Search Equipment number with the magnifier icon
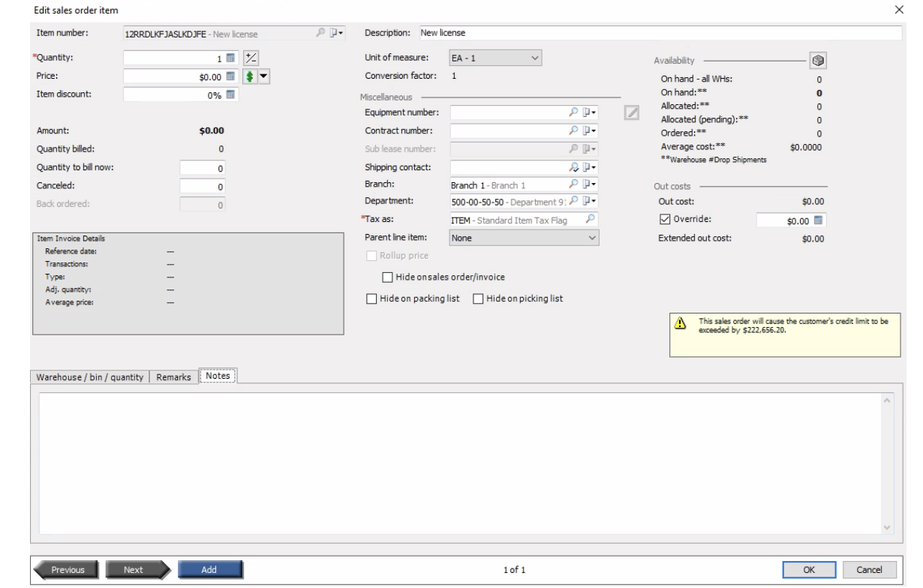The image size is (923, 588). click(574, 112)
